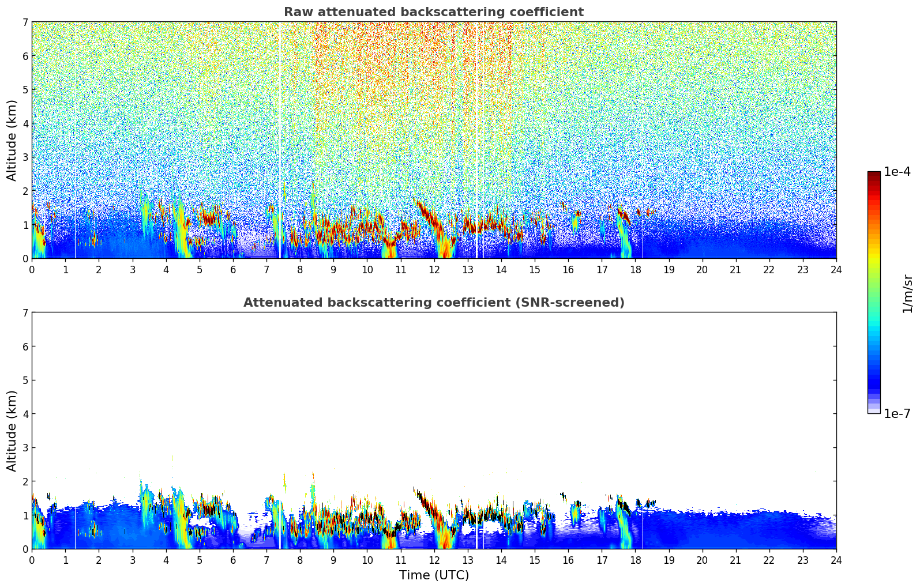This screenshot has height=588, width=920.
Task: Click the 'Time (UTC)' axis label
Action: [x=434, y=575]
